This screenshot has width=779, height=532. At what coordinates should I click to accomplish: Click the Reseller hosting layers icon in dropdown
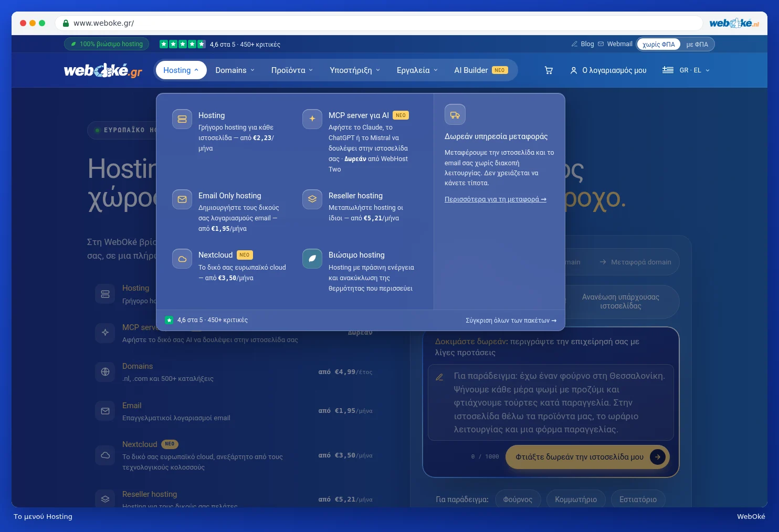pyautogui.click(x=312, y=199)
